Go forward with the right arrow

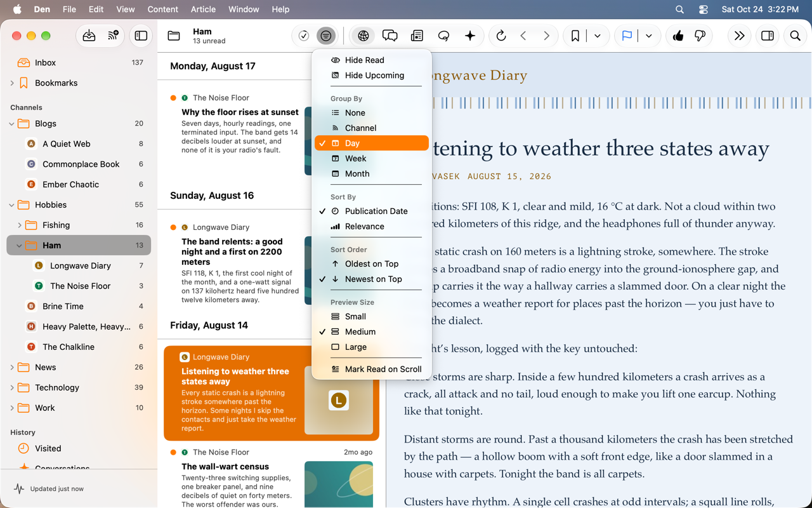(546, 36)
